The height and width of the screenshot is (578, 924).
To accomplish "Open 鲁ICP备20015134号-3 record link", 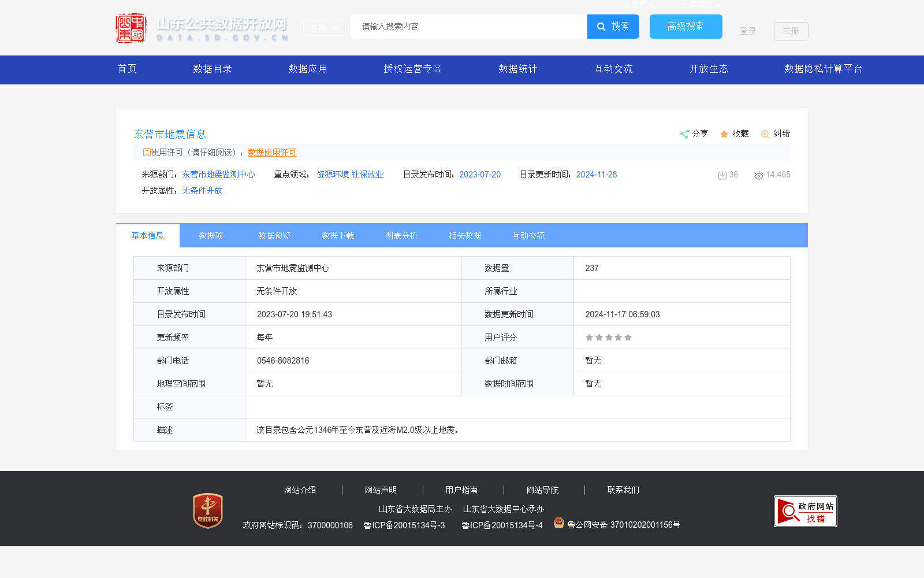I will click(404, 525).
